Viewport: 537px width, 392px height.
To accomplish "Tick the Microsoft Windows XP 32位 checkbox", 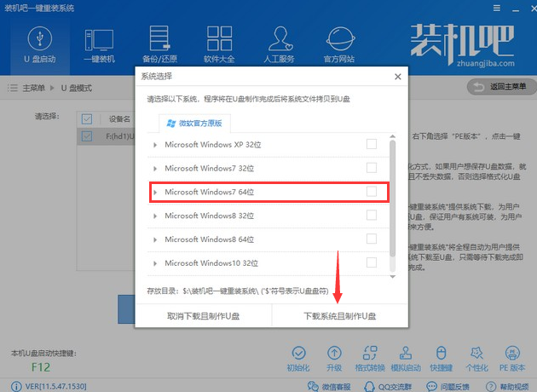I will click(371, 144).
